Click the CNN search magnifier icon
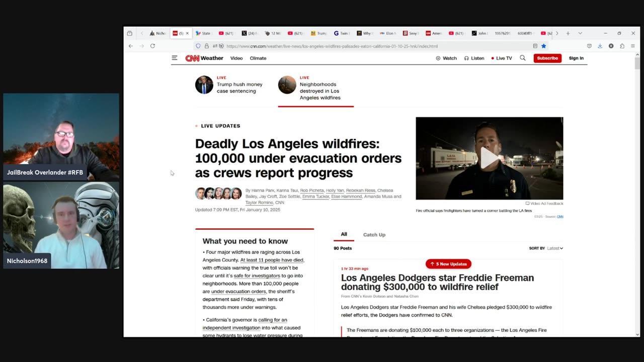Image resolution: width=644 pixels, height=362 pixels. click(x=523, y=58)
